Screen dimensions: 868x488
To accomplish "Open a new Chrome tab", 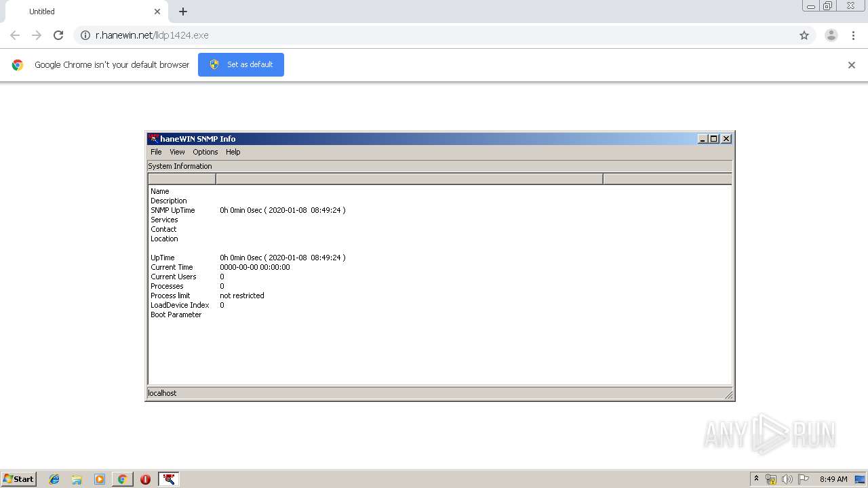I will point(183,12).
